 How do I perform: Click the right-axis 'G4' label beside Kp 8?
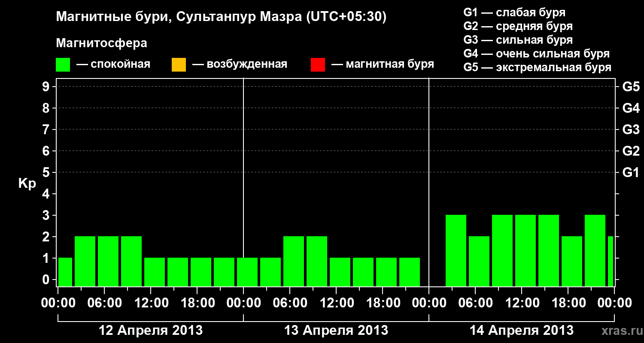pyautogui.click(x=631, y=108)
